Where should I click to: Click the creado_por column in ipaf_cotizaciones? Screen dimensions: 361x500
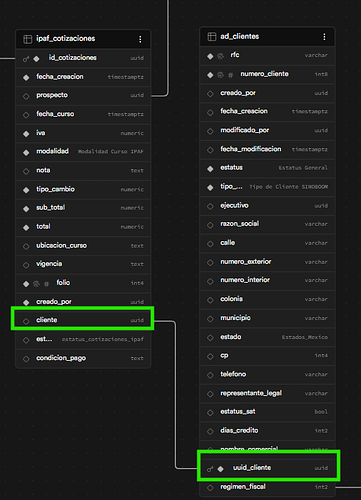tap(54, 302)
